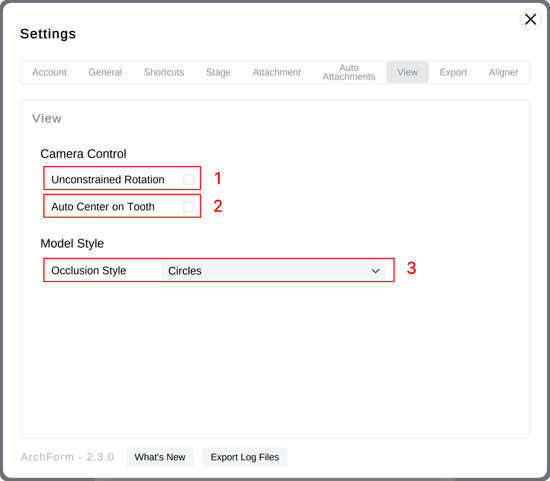Click the chevron arrow beside Circles

click(375, 271)
